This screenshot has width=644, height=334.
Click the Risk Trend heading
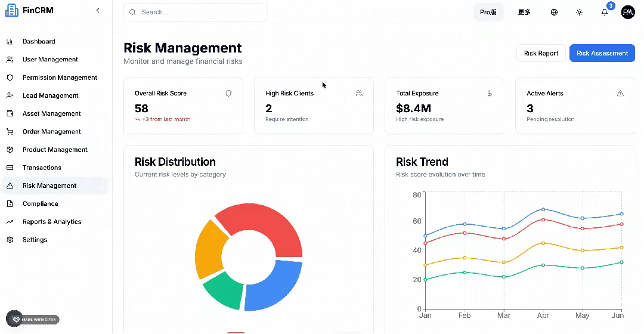(422, 162)
